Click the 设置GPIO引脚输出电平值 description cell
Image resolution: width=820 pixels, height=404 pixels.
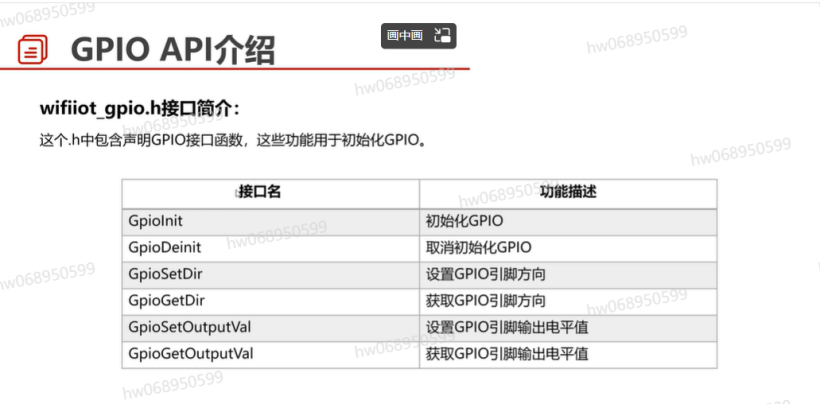(x=506, y=327)
